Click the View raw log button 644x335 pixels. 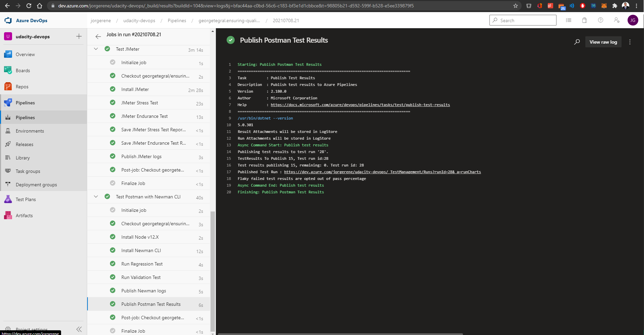click(603, 42)
